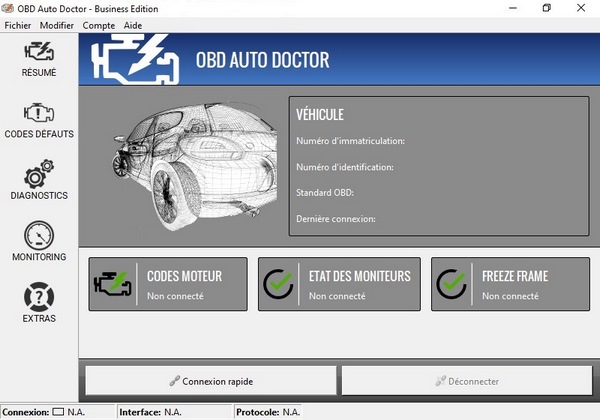Click the checkmark icon on Freeze Frame card
600x420 pixels.
pos(452,284)
